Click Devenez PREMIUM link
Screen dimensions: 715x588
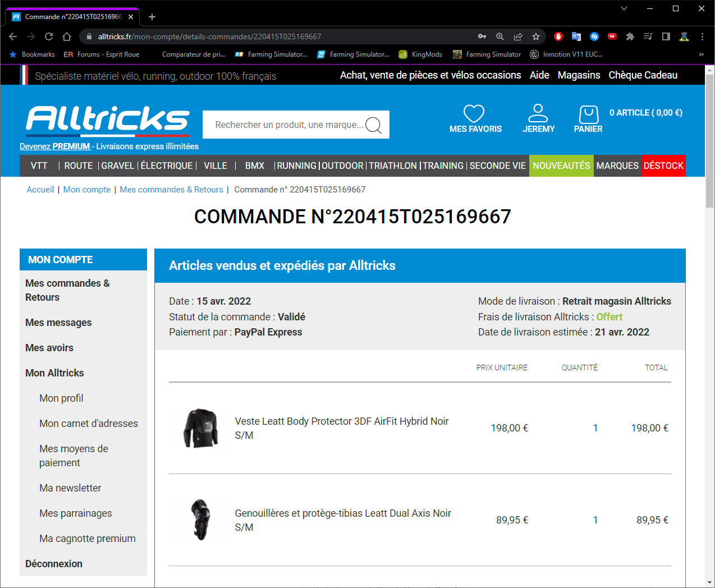(x=55, y=146)
